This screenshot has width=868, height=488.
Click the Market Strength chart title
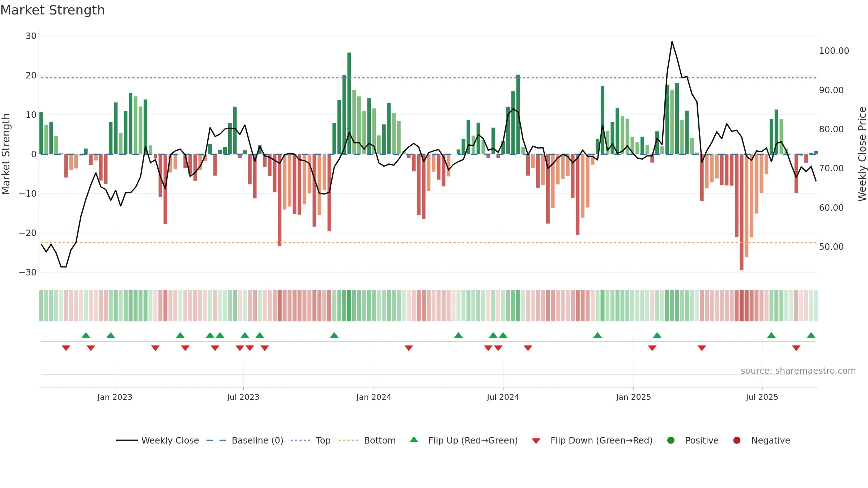52,10
